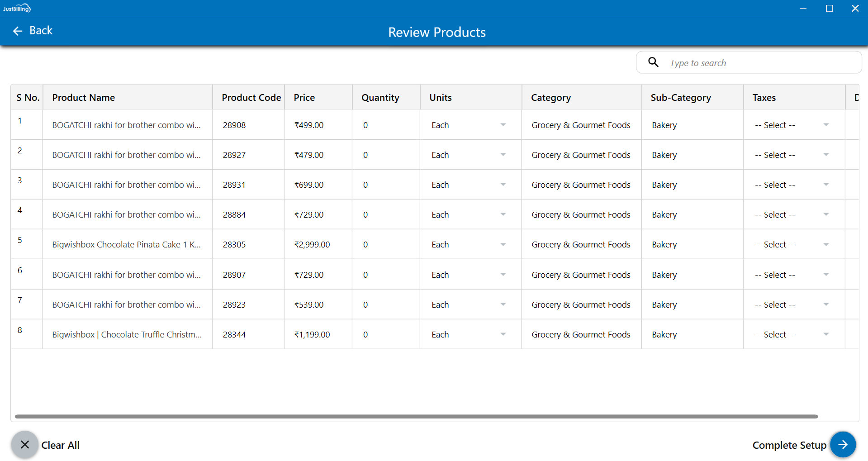This screenshot has height=461, width=868.
Task: Type in the product search field
Action: tap(760, 63)
